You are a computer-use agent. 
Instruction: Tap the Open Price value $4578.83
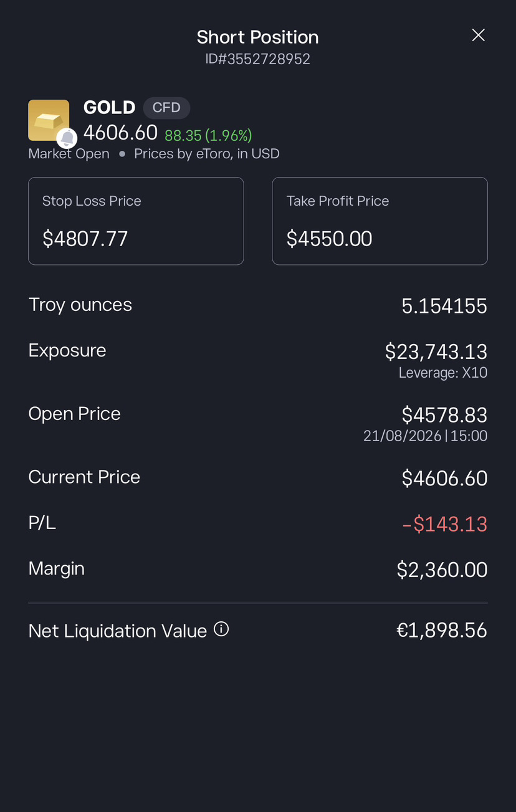(x=444, y=414)
